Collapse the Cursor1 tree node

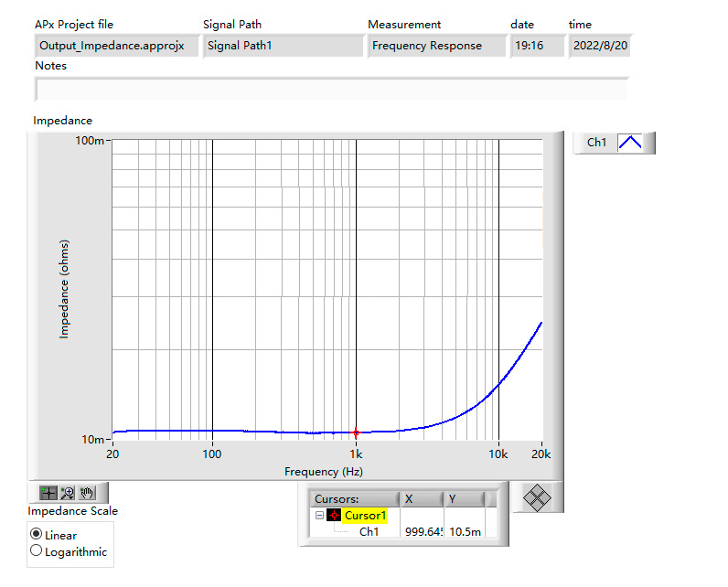click(x=319, y=515)
